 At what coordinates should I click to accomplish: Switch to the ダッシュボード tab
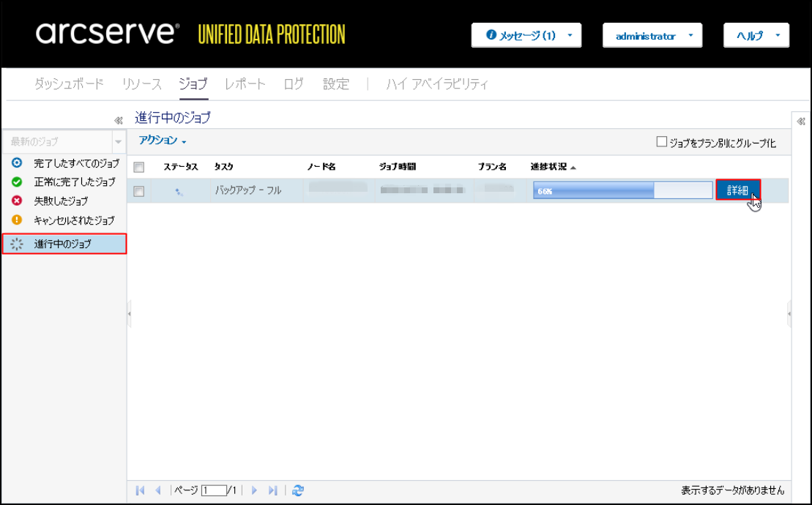tap(69, 84)
